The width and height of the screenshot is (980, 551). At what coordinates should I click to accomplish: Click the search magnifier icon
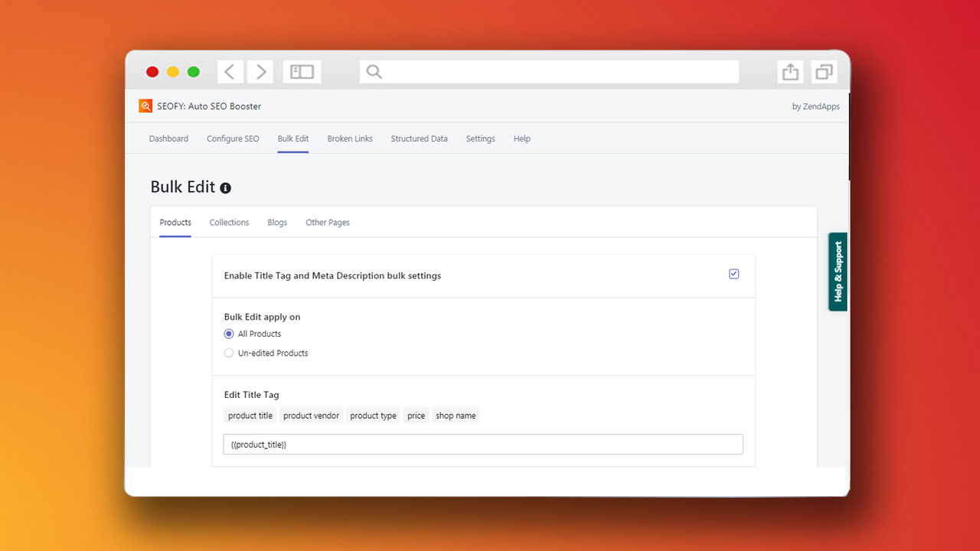coord(374,72)
